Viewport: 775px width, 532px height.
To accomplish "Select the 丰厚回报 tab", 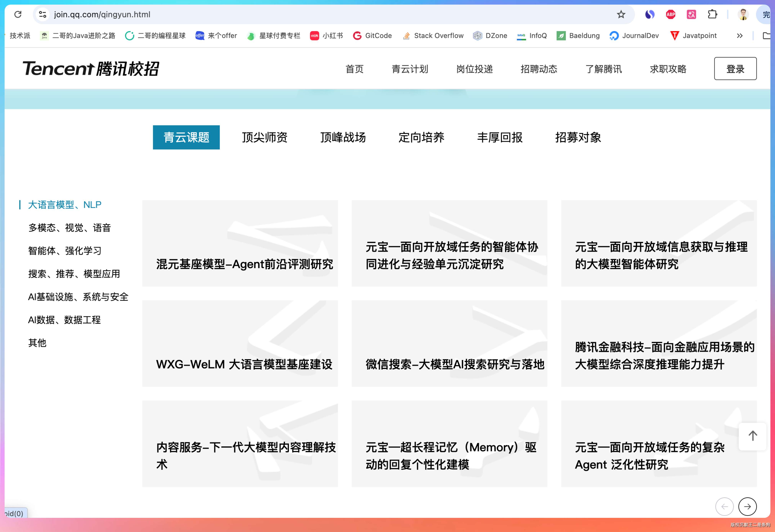I will click(x=499, y=137).
